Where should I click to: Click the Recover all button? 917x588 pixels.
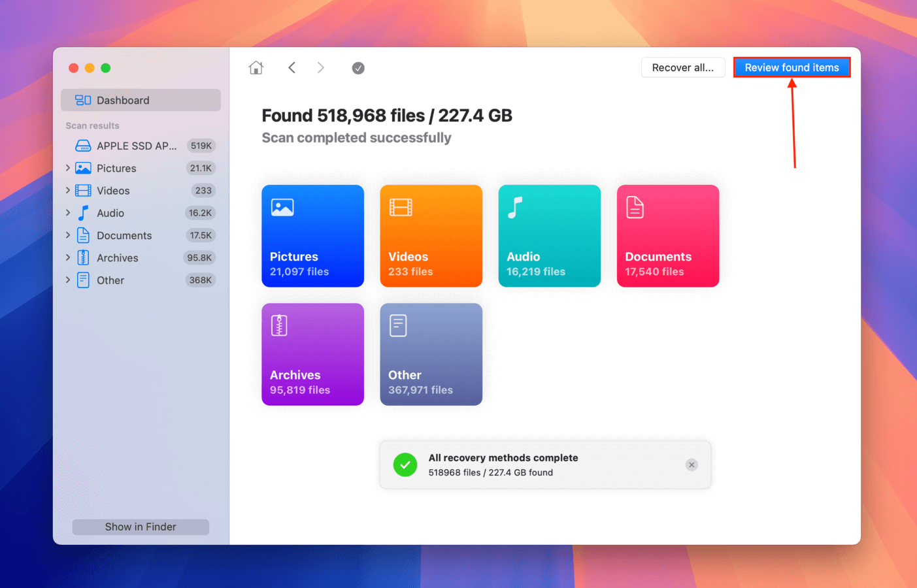pos(682,68)
